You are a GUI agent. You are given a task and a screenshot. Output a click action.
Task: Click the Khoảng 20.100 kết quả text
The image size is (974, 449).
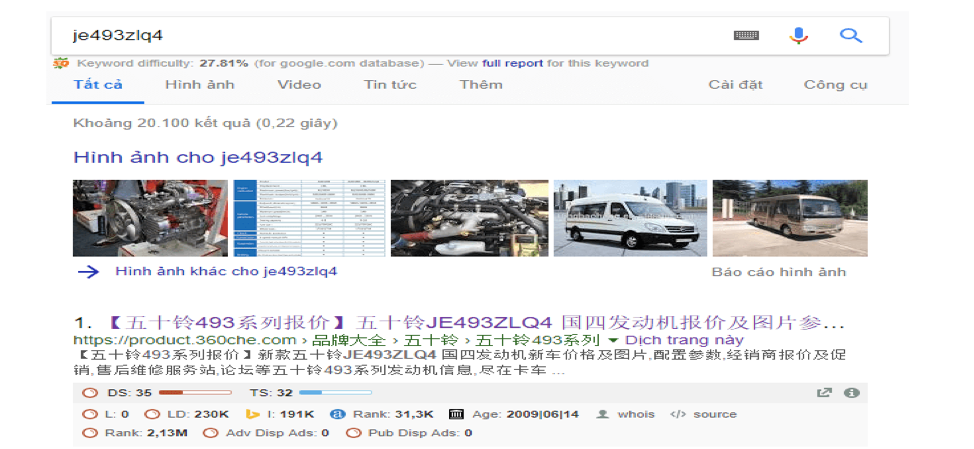coord(205,123)
